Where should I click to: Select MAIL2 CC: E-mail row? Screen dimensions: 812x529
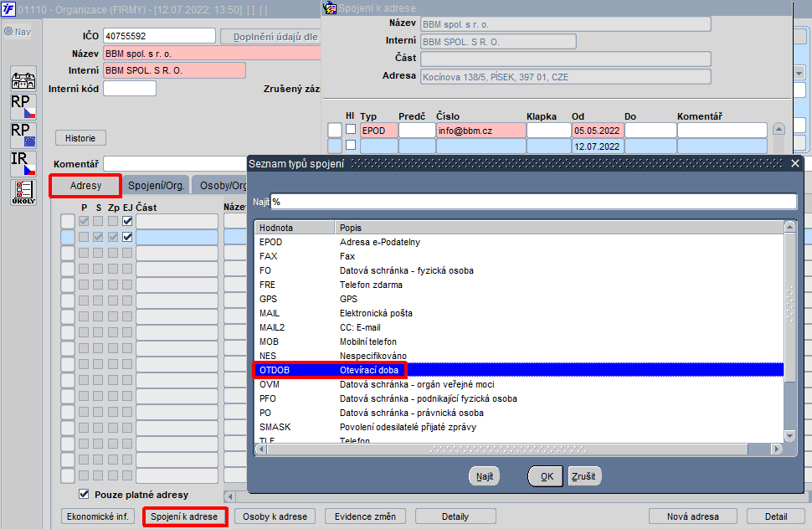[x=520, y=327]
